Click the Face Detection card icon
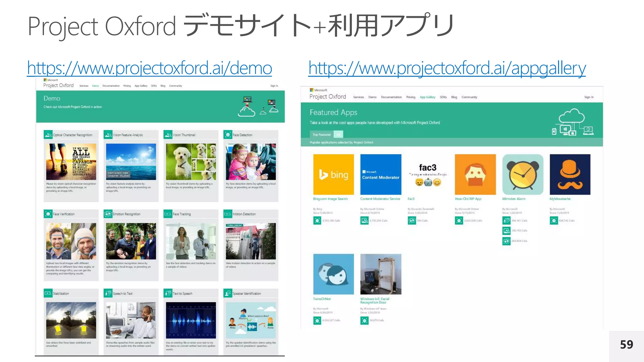 (228, 135)
